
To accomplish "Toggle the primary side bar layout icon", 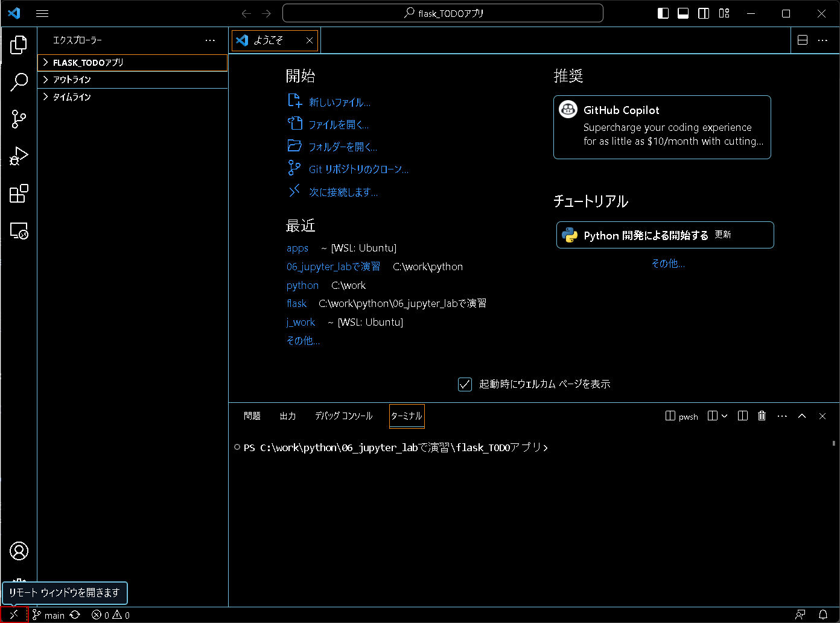I will click(663, 13).
